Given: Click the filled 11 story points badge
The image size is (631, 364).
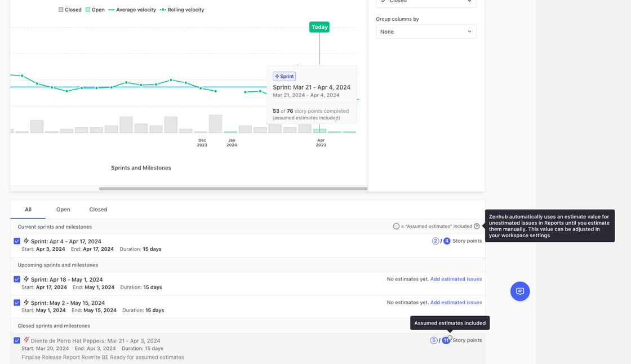Looking at the screenshot, I should click(446, 340).
